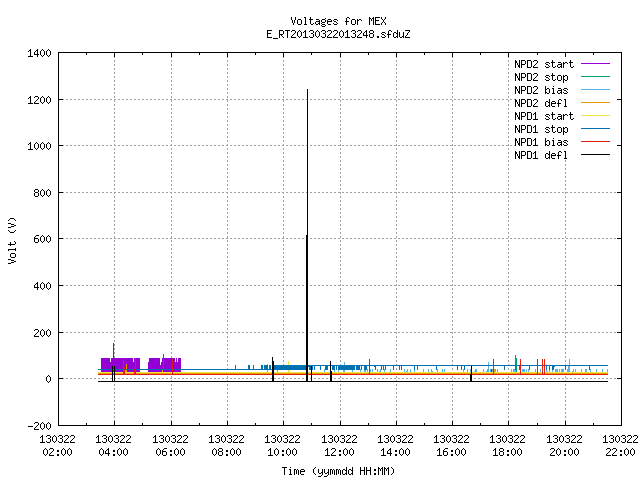Screen dimensions: 640x480
Task: Click the x-axis tick label 20:00
Action: click(564, 452)
